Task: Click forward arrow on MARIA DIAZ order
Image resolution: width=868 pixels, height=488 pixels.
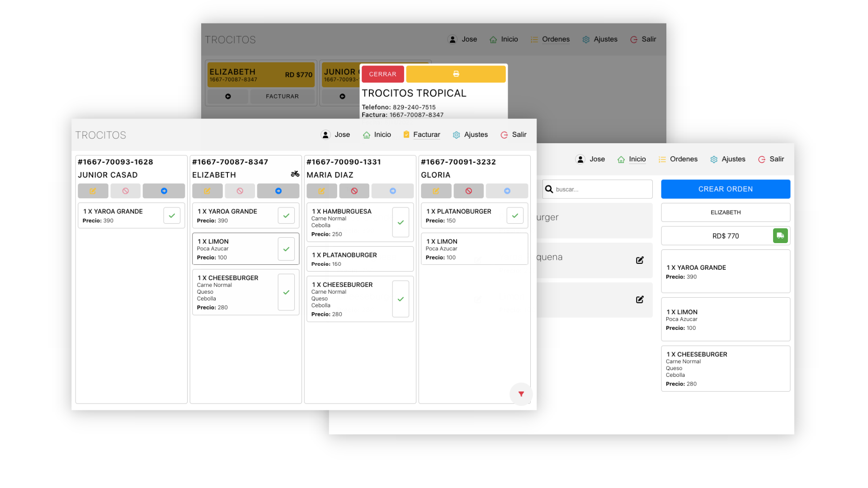Action: point(392,191)
